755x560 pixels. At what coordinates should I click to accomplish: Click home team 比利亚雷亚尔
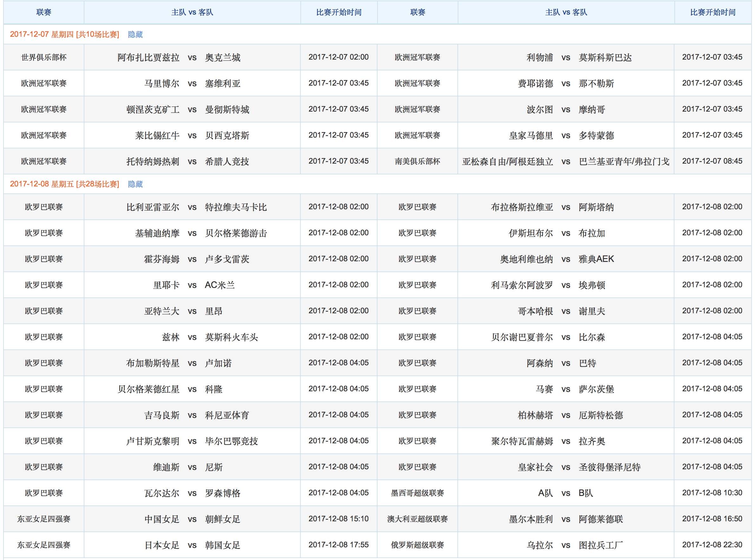point(153,207)
